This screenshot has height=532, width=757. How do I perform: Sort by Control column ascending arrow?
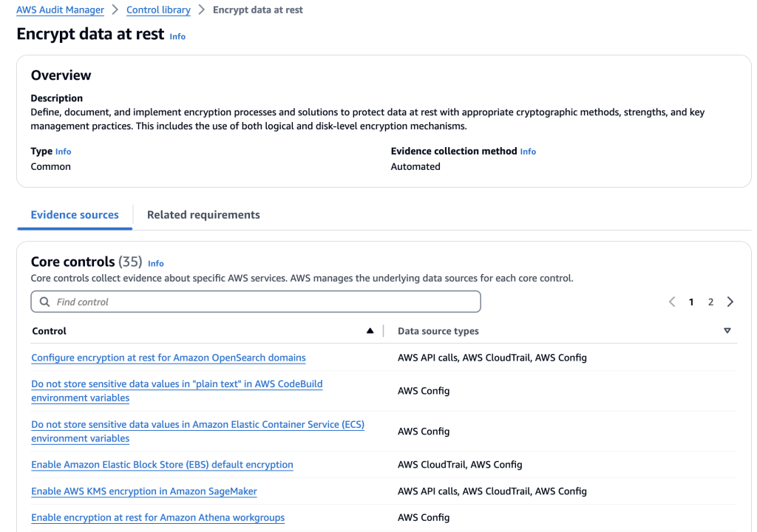(370, 331)
